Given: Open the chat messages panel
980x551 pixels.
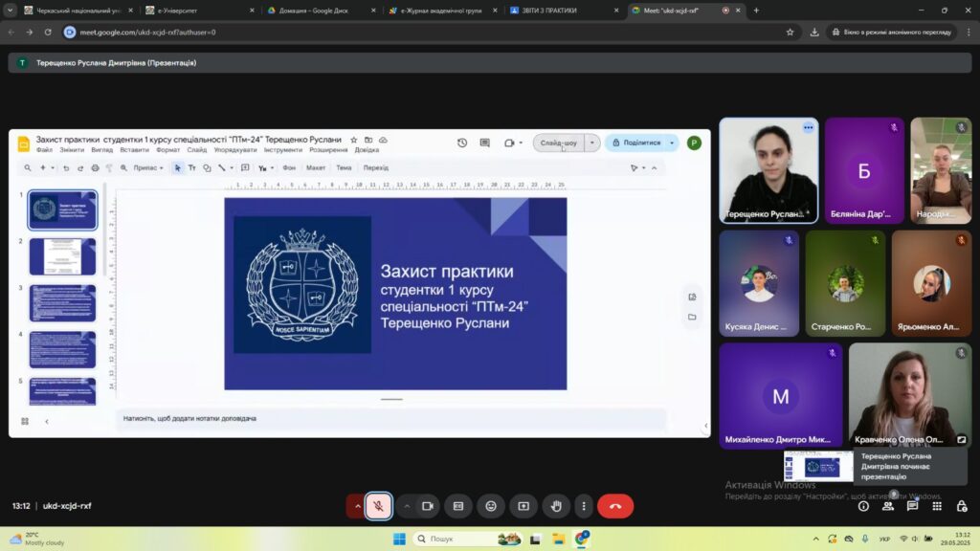Looking at the screenshot, I should (x=913, y=506).
